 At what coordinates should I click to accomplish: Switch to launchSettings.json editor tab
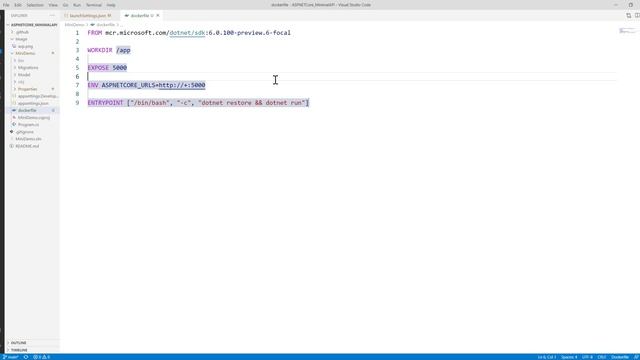89,16
